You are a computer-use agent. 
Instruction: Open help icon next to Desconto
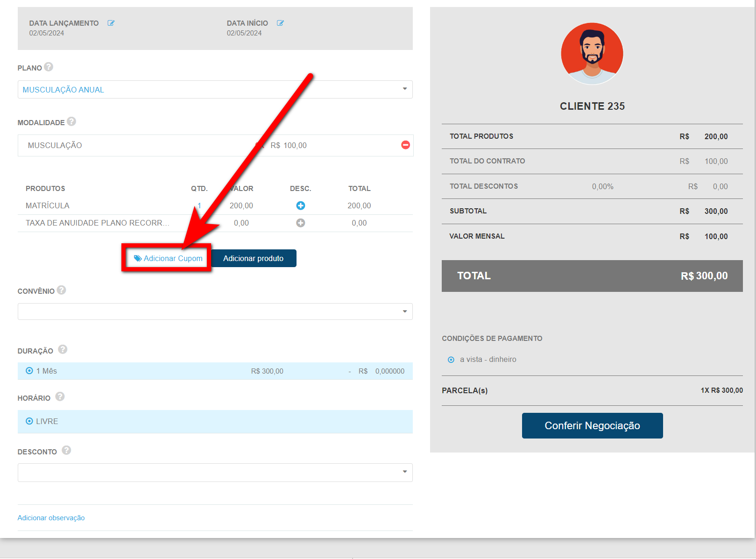pos(66,450)
